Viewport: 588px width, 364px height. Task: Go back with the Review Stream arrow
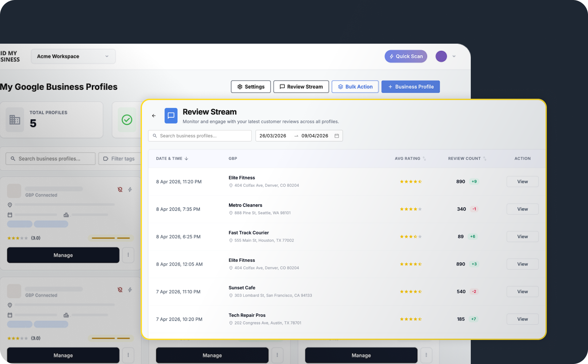154,116
